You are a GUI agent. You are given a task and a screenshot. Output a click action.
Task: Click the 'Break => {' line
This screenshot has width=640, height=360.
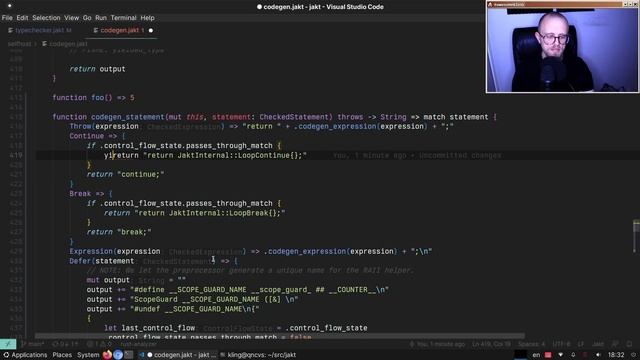pos(91,193)
